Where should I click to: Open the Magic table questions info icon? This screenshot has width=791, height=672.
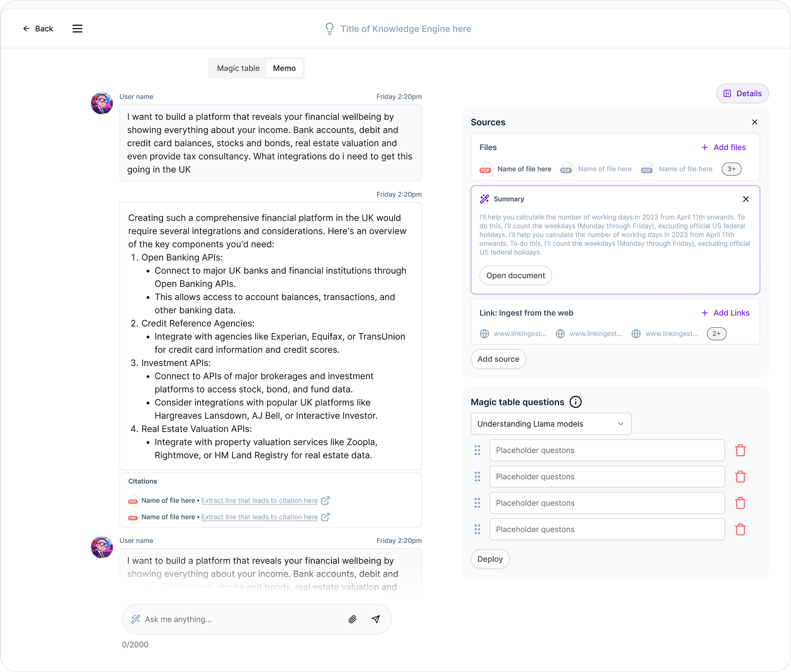576,402
